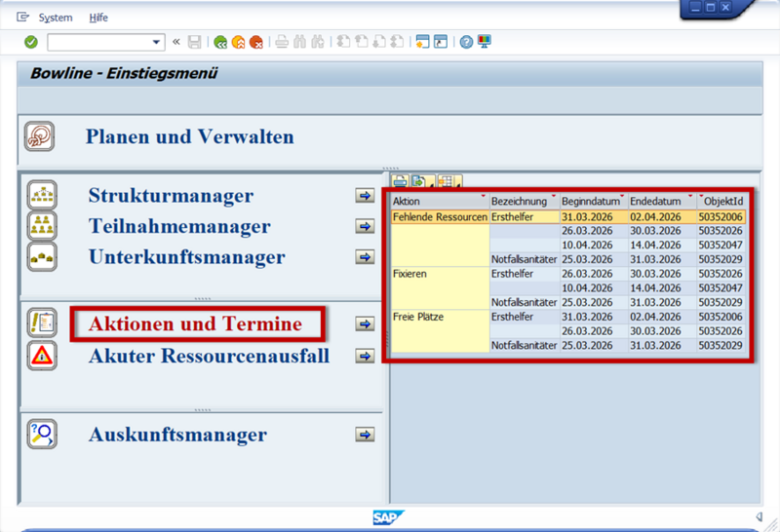Select Ersthelfer in the Freie Plätze row
This screenshot has height=532, width=780.
pos(525,317)
